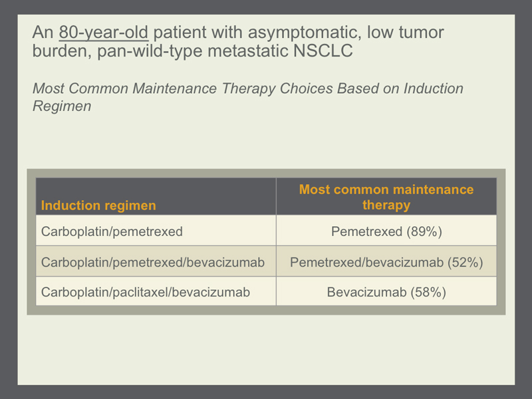Click empty slide area below the table
This screenshot has width=532, height=399.
coord(266,350)
